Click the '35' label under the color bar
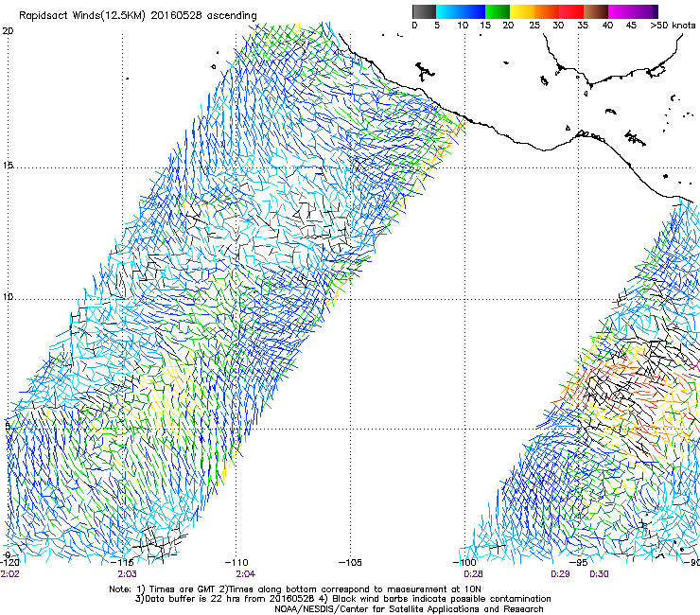 click(x=583, y=26)
